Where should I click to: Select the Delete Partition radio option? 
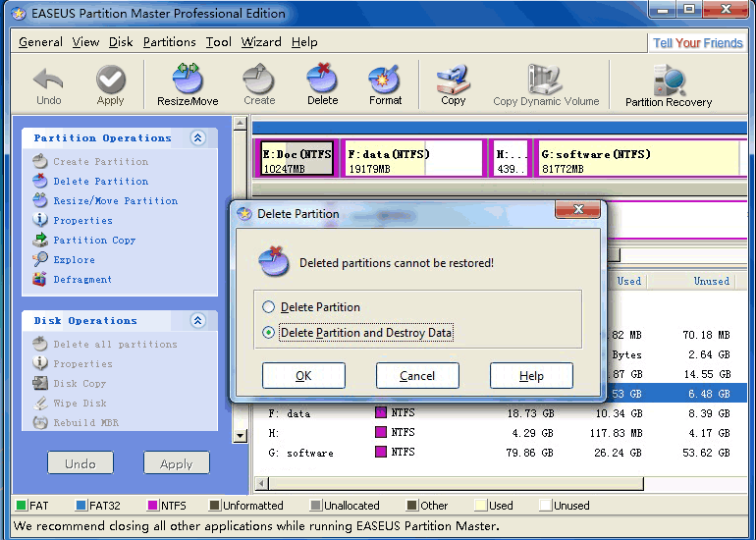(269, 306)
